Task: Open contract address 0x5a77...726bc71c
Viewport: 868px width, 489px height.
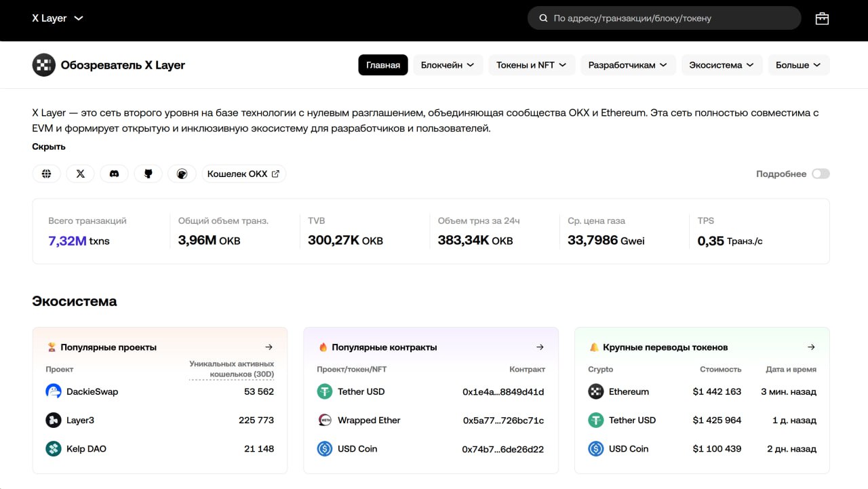Action: [x=504, y=420]
